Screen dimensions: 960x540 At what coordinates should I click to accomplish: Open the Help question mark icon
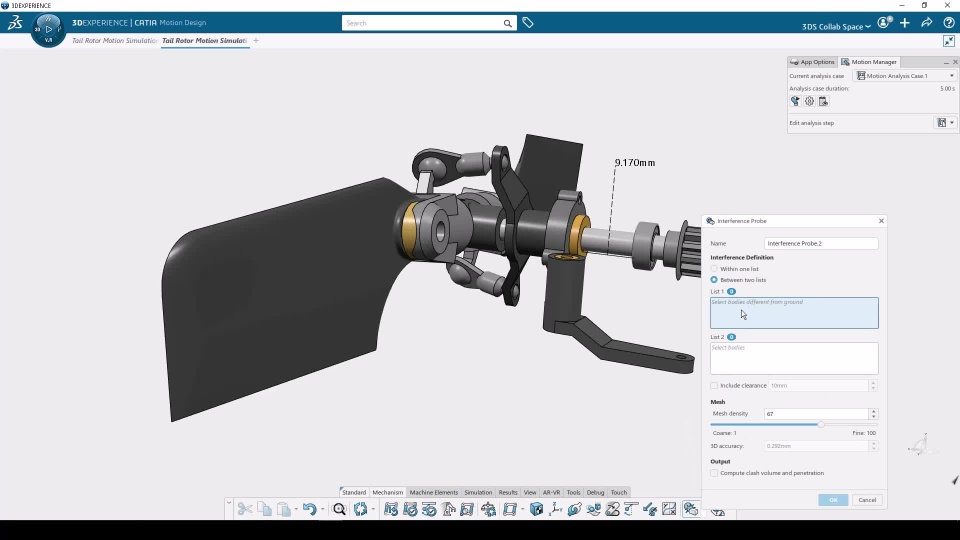[x=948, y=23]
